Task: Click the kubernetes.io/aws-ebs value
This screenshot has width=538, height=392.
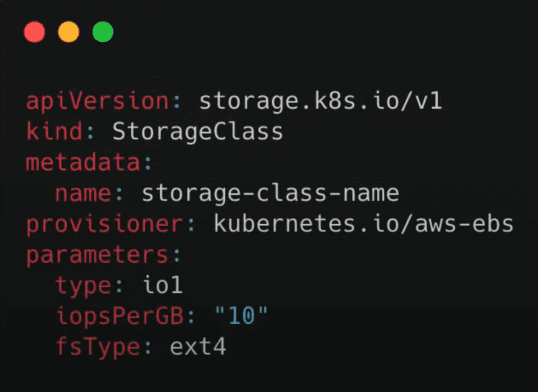Action: coord(363,224)
